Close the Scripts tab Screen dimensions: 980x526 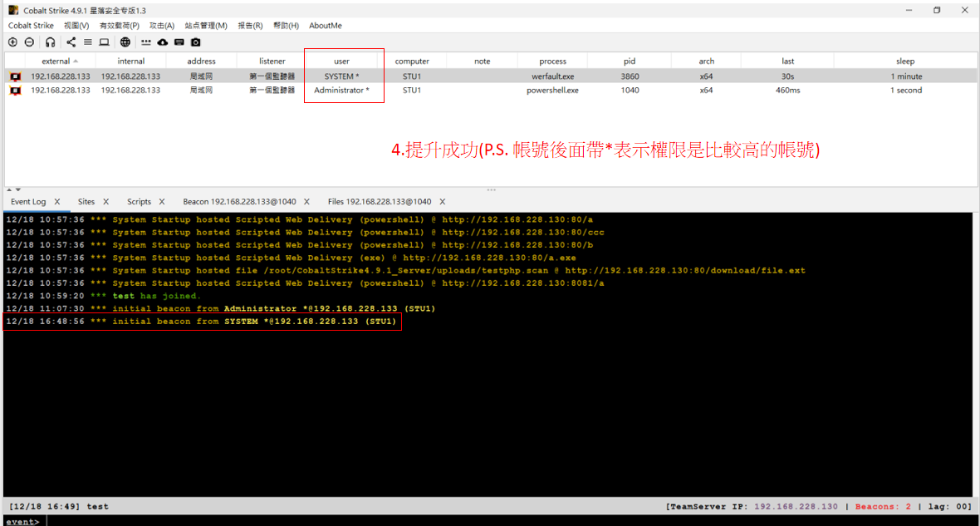162,201
